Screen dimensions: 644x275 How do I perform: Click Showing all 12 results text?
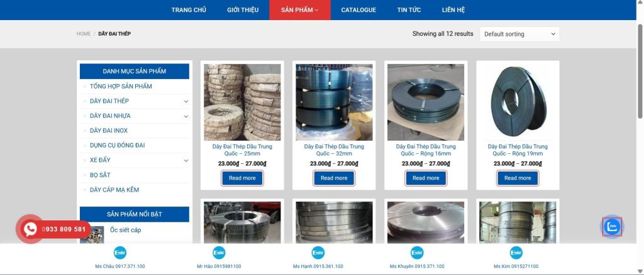click(443, 34)
